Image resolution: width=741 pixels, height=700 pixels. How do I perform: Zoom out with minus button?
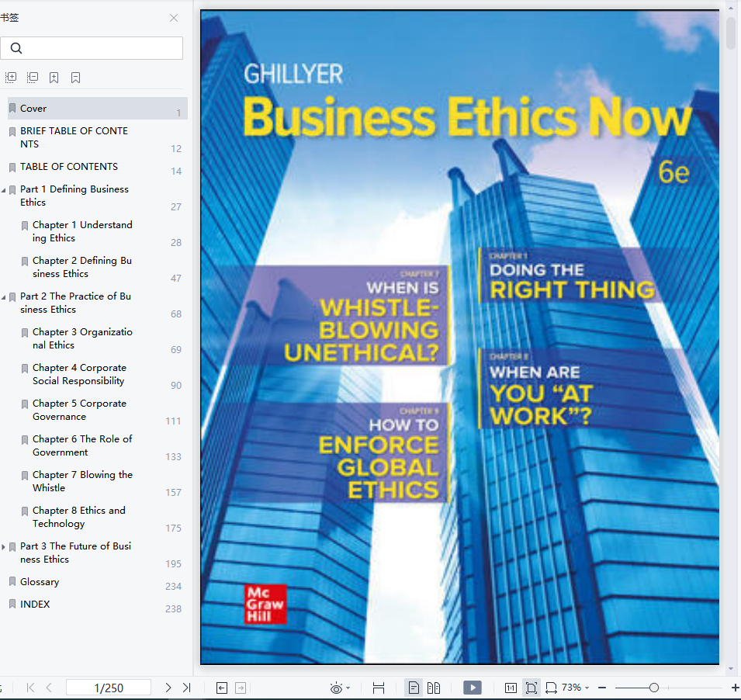click(x=602, y=688)
